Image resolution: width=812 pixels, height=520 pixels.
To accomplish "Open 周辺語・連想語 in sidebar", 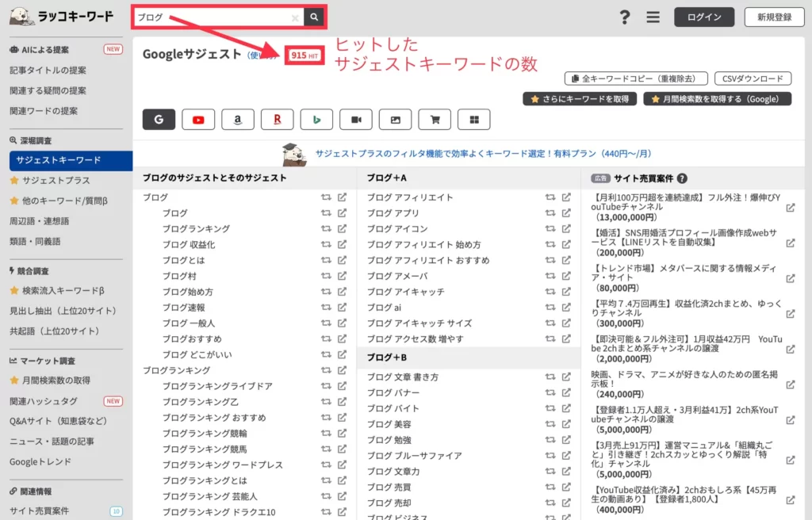I will 40,221.
